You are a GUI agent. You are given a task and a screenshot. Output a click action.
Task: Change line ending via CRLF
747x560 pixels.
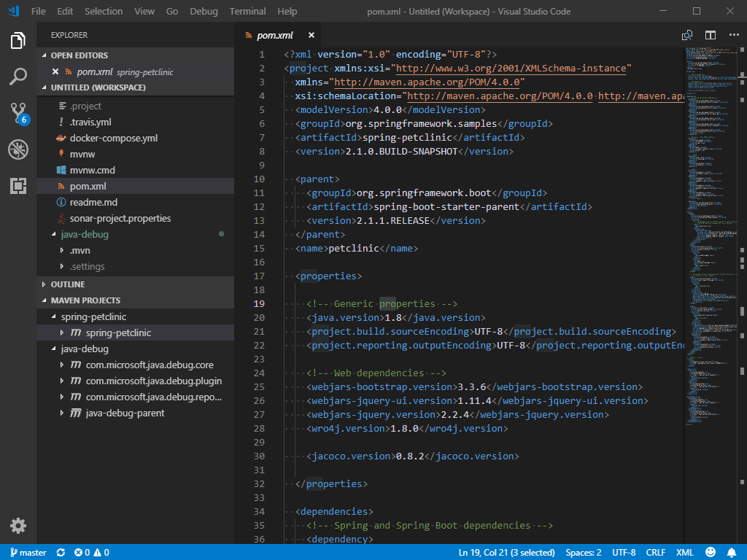click(656, 553)
